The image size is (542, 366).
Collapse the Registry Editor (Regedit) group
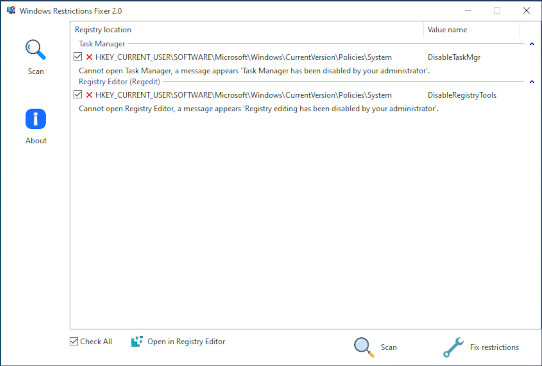[532, 82]
